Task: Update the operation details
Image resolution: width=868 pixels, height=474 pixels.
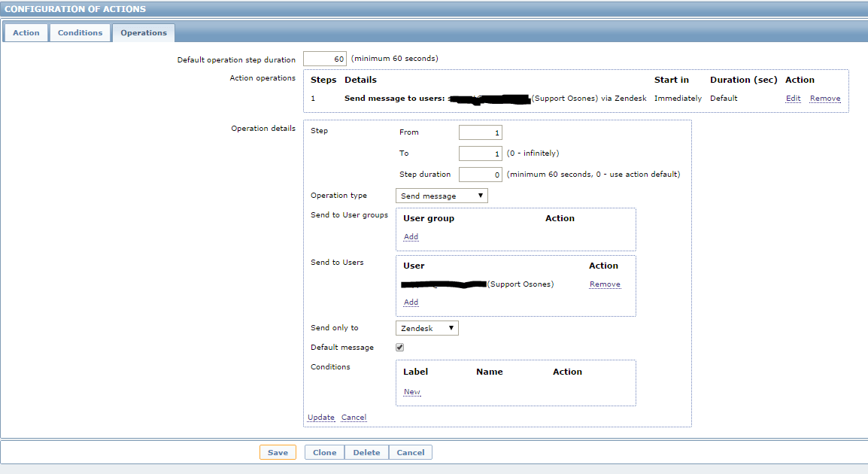Action: pyautogui.click(x=320, y=417)
